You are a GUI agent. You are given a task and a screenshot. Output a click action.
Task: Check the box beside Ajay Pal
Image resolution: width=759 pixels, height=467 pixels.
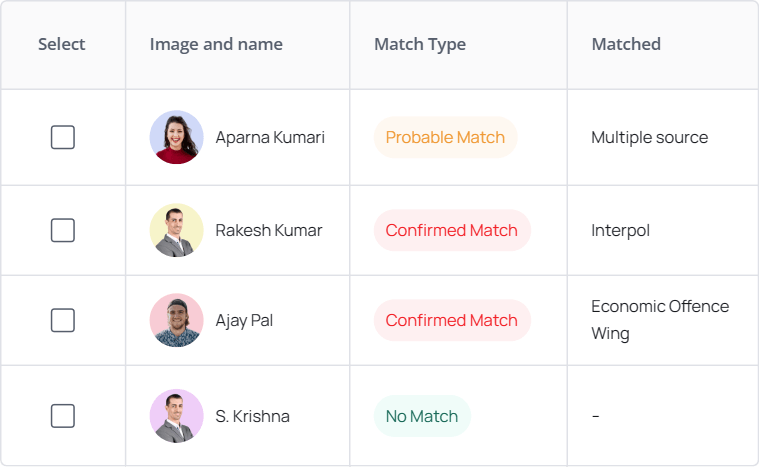click(x=63, y=320)
